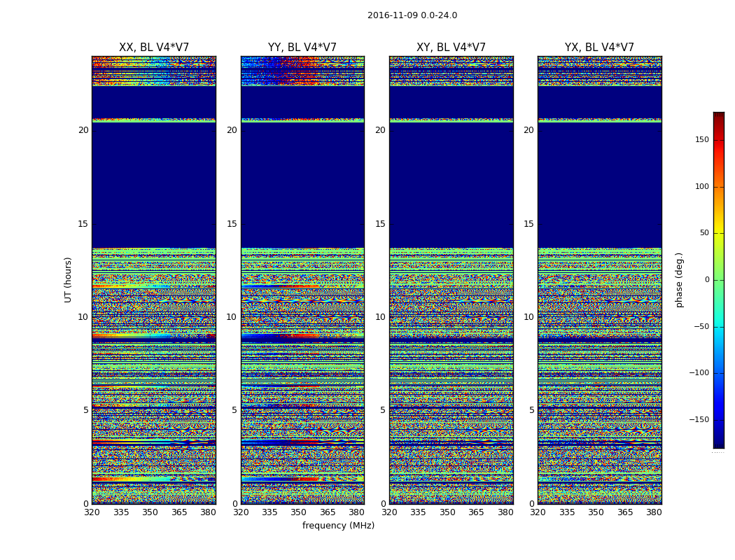Click inside the YX spectrogram panel
The height and width of the screenshot is (560, 735).
coord(599,280)
